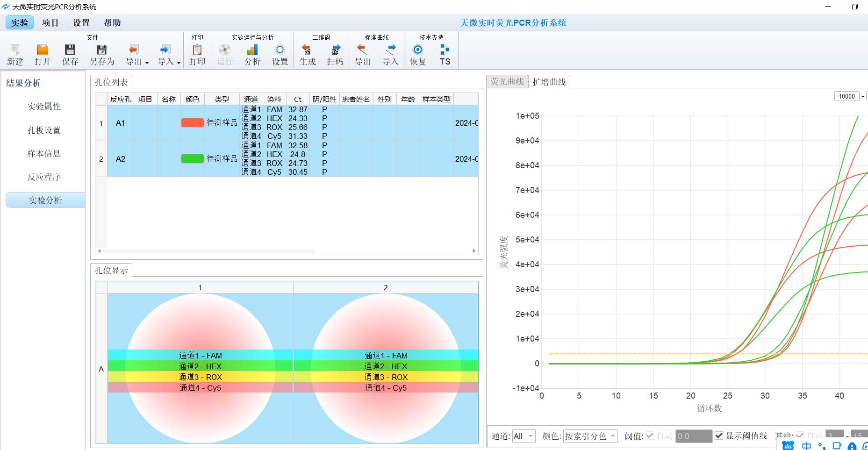Click the 样本类型 column header
The width and height of the screenshot is (868, 450).
click(x=437, y=99)
